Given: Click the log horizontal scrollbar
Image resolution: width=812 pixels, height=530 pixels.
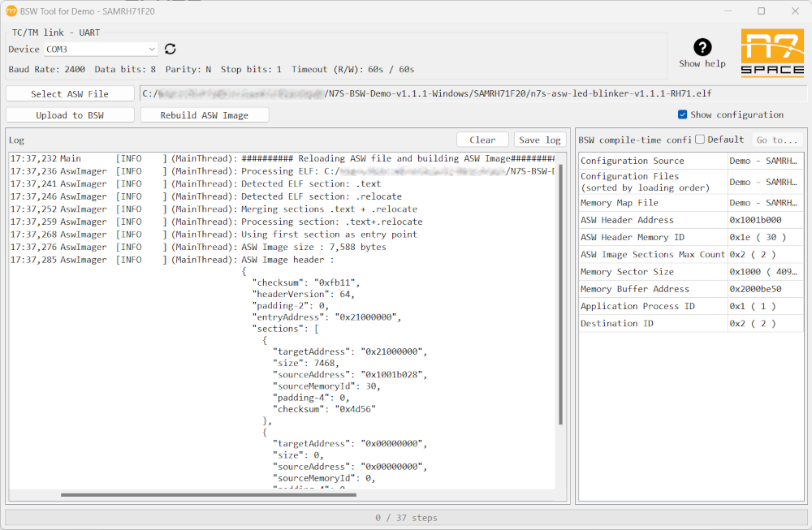Looking at the screenshot, I should click(x=209, y=495).
